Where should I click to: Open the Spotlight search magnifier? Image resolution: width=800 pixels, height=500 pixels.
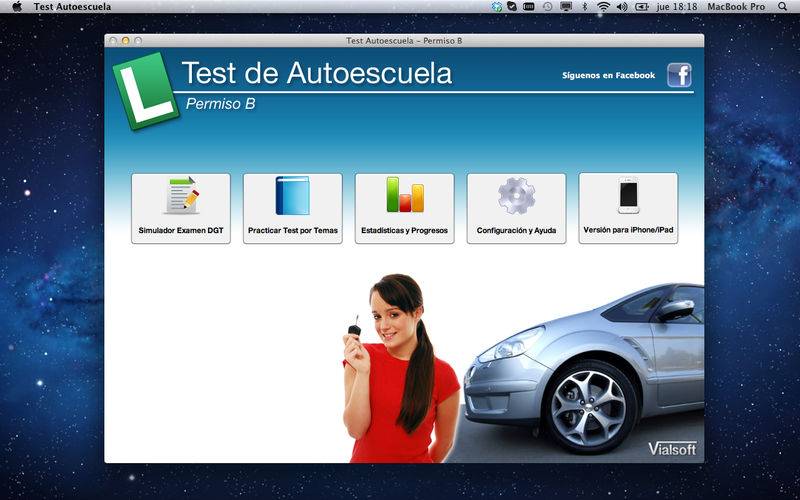coord(782,6)
